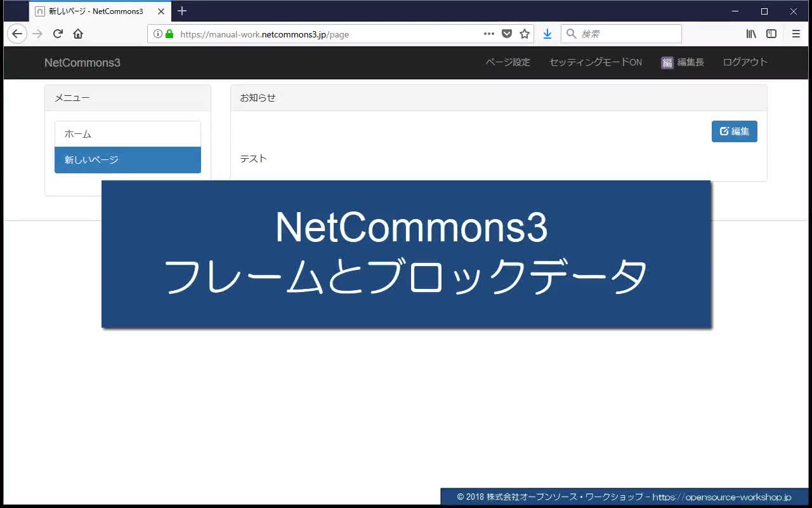Image resolution: width=812 pixels, height=508 pixels.
Task: Click the 編集長 user avatar icon
Action: [667, 62]
